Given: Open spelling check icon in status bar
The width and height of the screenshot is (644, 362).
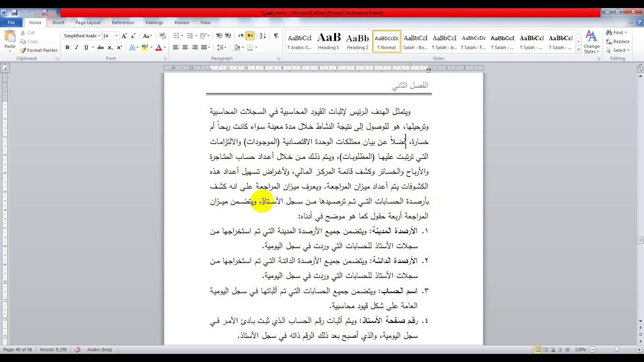Looking at the screenshot, I should coord(77,349).
